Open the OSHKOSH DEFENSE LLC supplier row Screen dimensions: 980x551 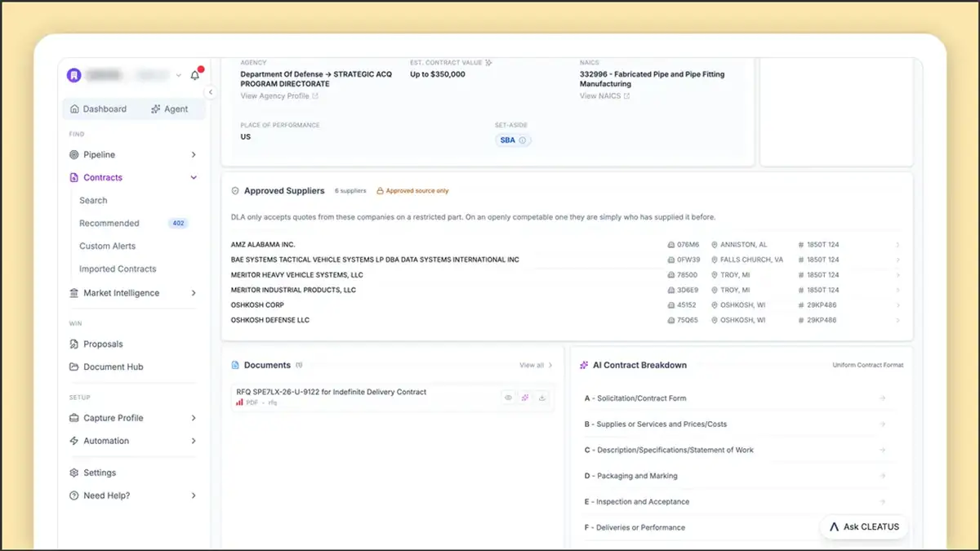coord(565,320)
